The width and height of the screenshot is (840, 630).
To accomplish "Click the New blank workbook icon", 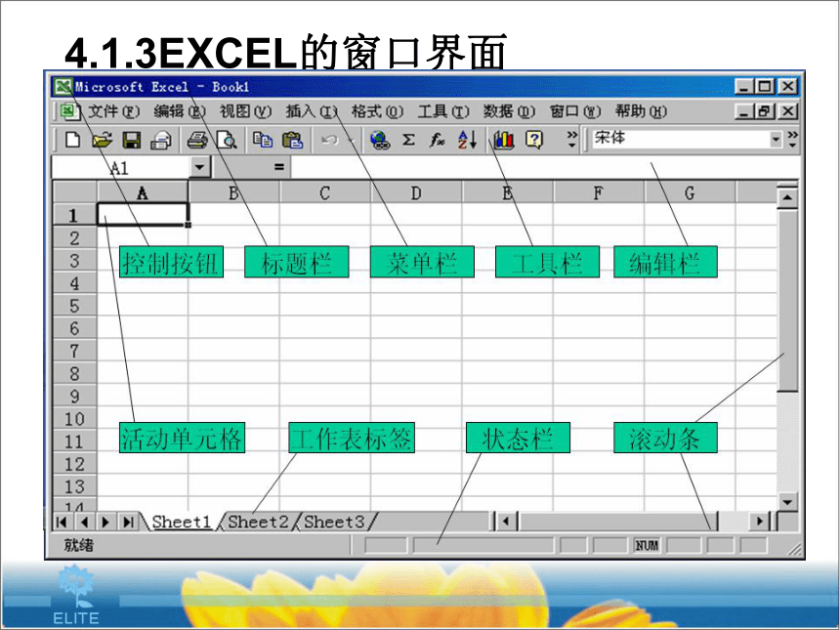I will tap(73, 140).
